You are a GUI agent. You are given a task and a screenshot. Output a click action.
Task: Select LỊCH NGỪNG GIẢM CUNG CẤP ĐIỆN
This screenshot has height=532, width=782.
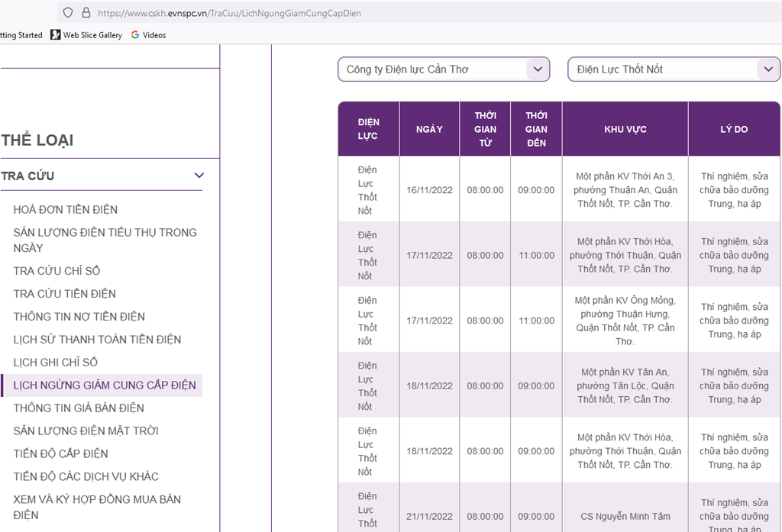104,385
